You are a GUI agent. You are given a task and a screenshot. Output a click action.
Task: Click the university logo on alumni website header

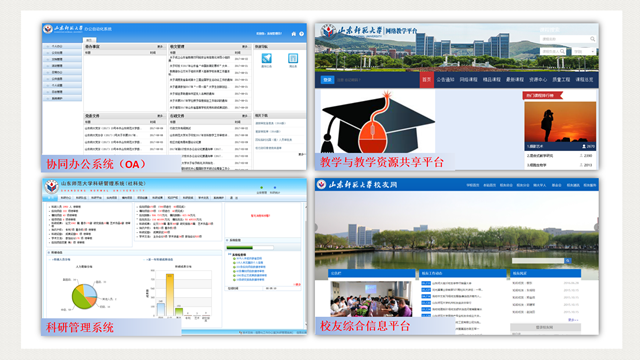coord(322,184)
